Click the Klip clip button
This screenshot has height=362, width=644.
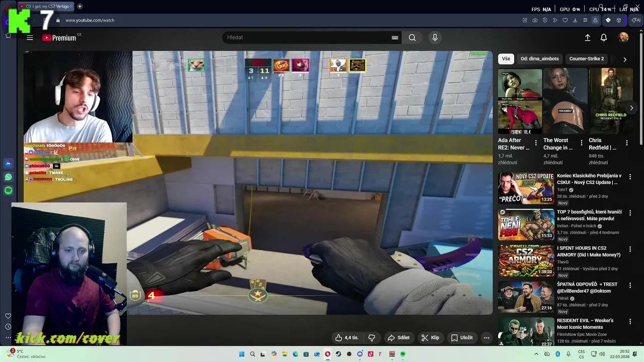point(430,338)
